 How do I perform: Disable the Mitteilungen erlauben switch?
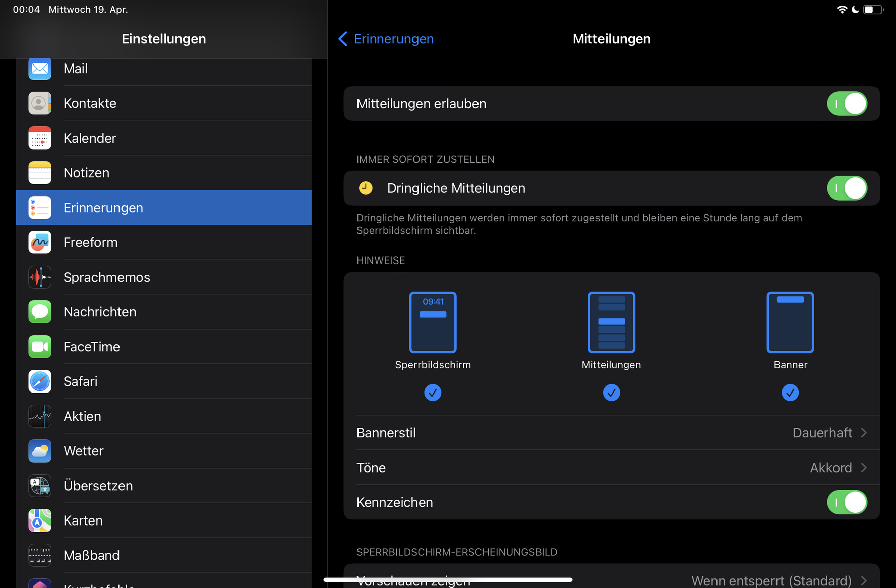click(x=847, y=104)
